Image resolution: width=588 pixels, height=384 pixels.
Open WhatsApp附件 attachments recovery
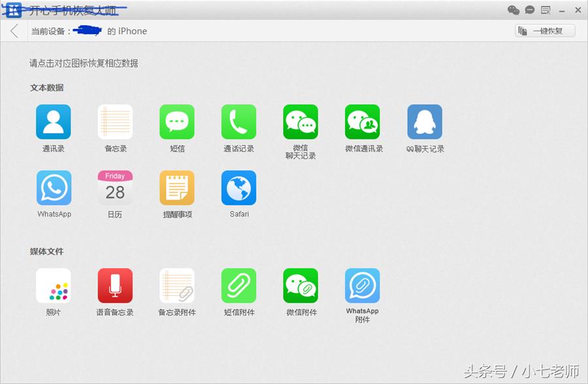pyautogui.click(x=362, y=286)
